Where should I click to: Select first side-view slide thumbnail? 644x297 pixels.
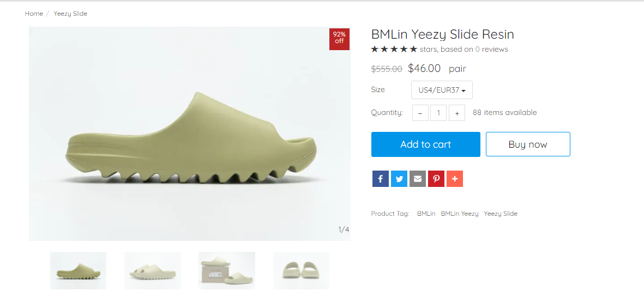(x=78, y=270)
